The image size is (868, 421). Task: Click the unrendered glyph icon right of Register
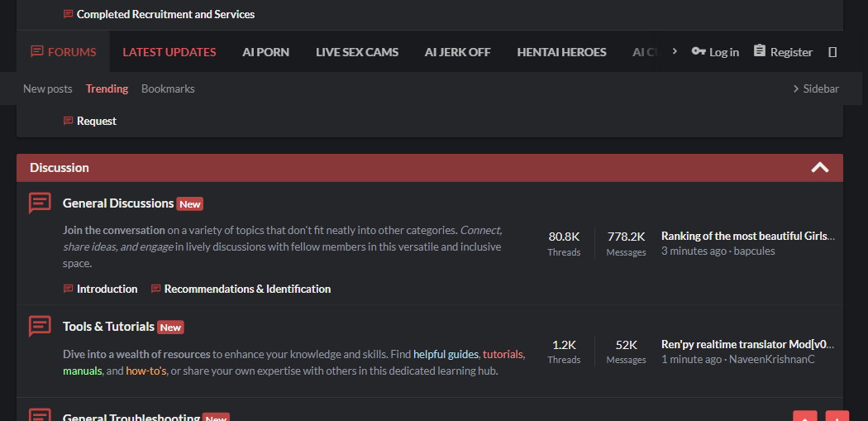832,52
